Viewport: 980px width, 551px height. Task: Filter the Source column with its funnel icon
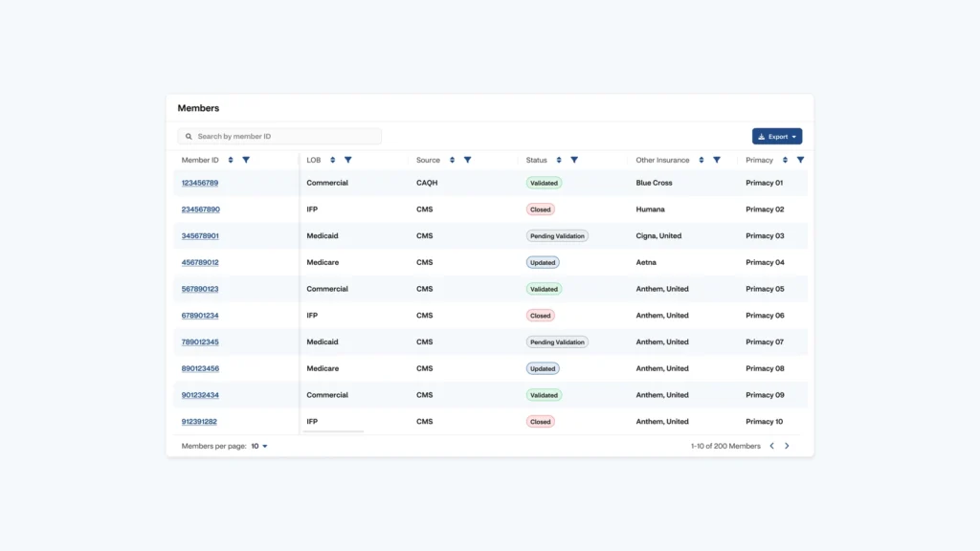467,160
